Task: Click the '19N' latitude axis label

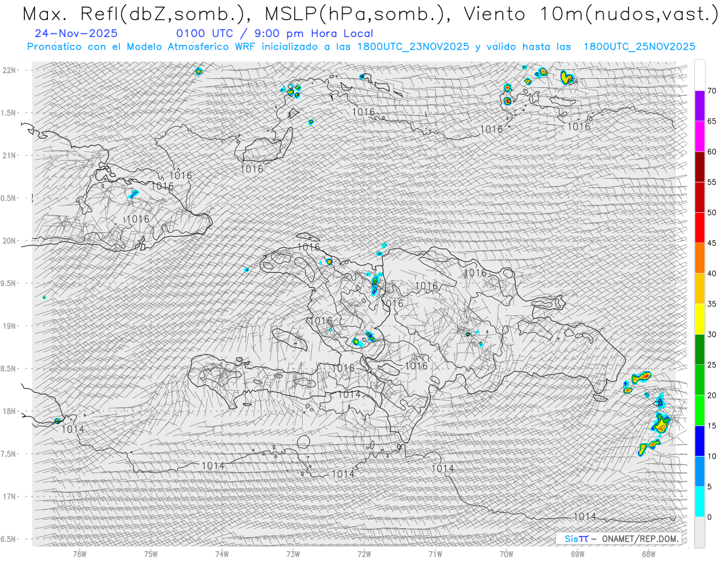Action: tap(10, 326)
